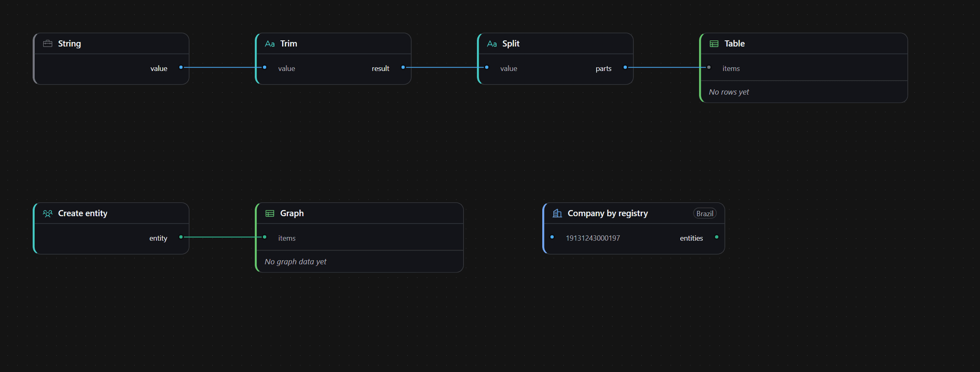Click the Split node Aa icon
This screenshot has height=372, width=980.
coord(492,44)
